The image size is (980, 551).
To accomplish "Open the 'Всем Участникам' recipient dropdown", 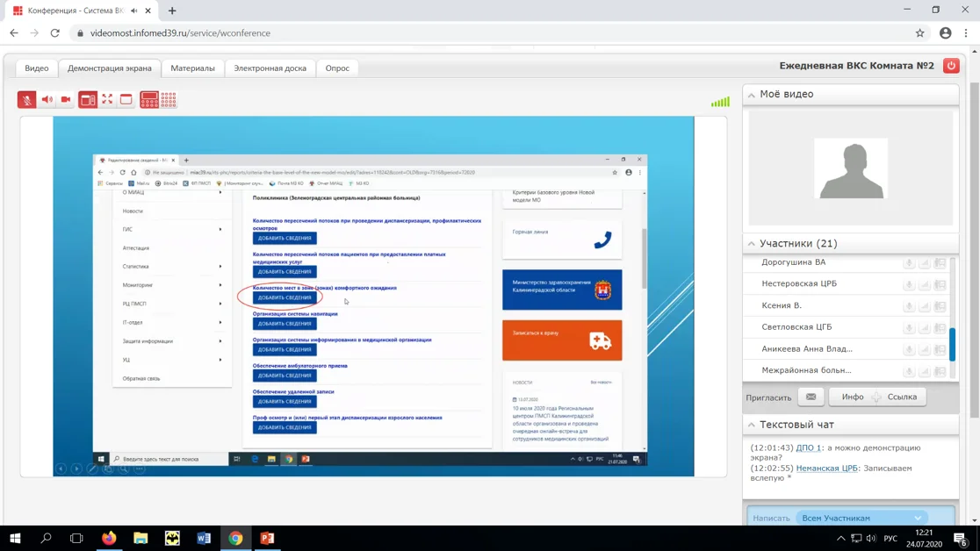I will (x=861, y=519).
